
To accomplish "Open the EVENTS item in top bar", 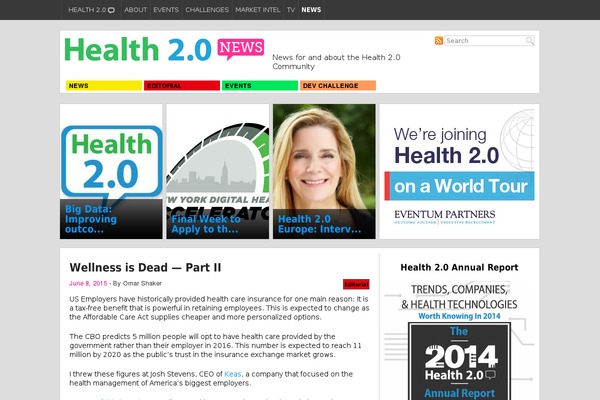I will pos(166,10).
